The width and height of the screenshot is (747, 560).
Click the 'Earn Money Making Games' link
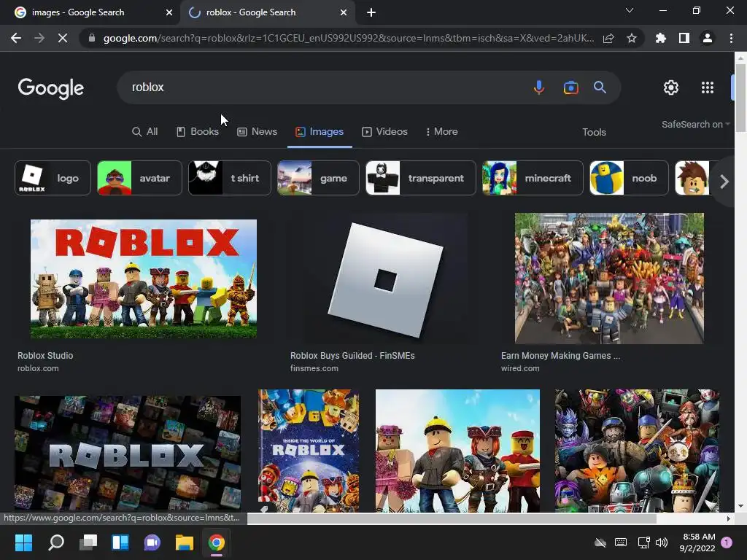(561, 356)
